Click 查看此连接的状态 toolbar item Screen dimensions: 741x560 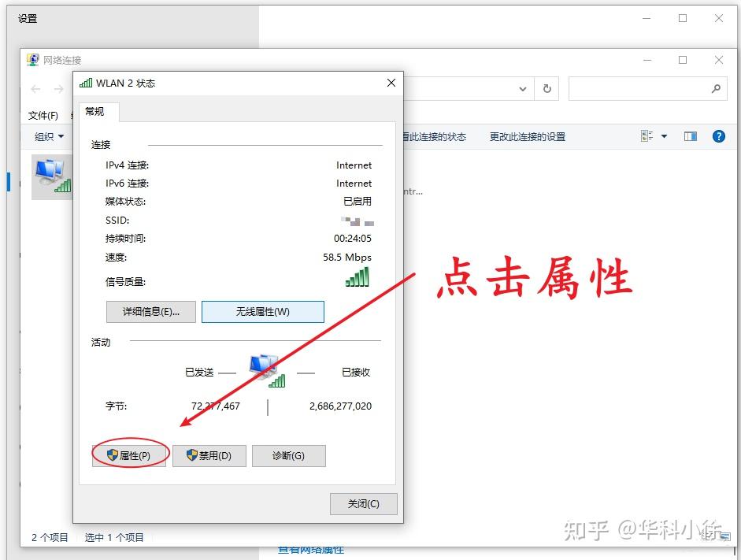(435, 136)
